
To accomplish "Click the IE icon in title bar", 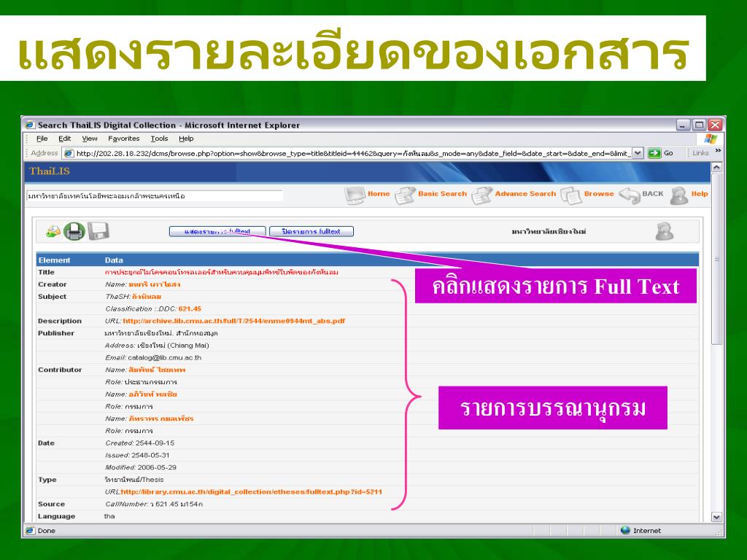I will pos(30,125).
